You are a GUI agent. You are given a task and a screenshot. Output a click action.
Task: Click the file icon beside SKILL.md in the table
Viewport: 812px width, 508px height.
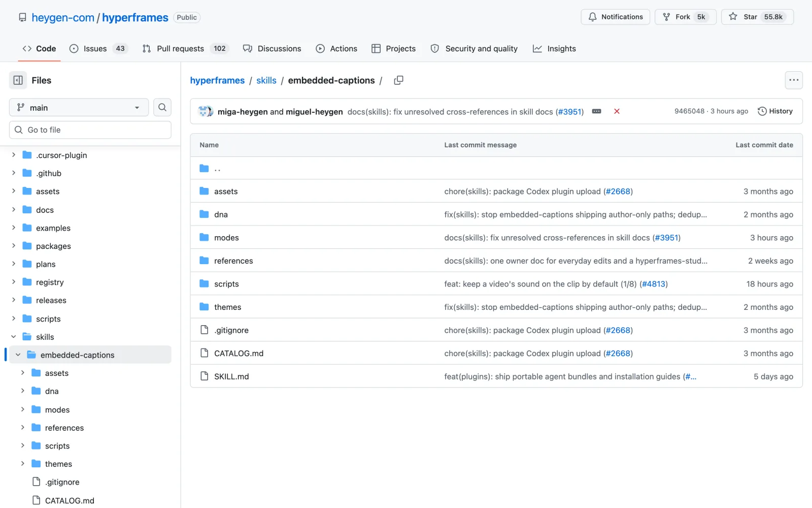[x=204, y=376]
